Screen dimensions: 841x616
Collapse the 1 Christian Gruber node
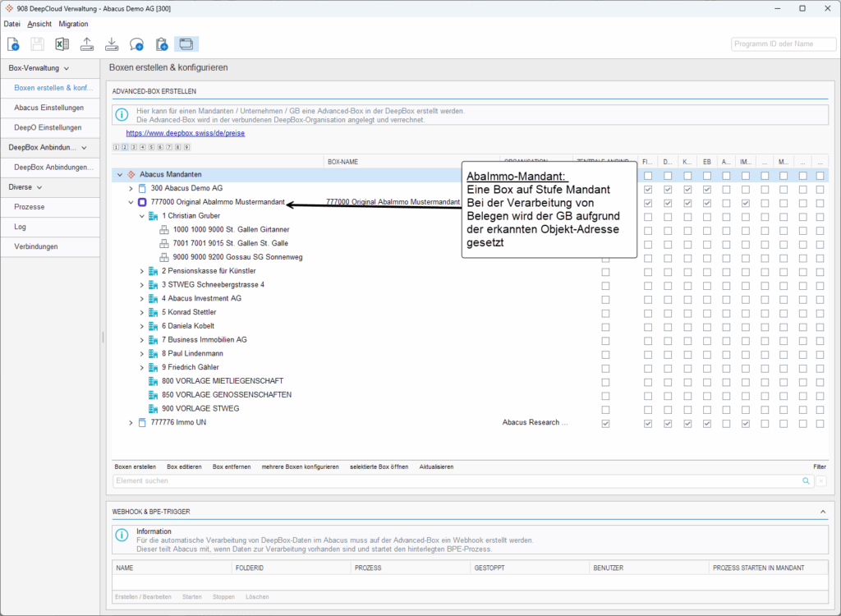(142, 216)
